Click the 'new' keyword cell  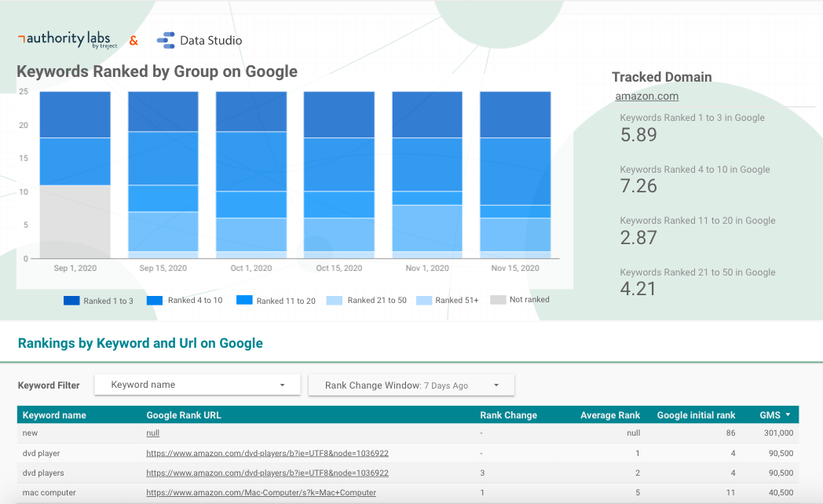coord(30,433)
